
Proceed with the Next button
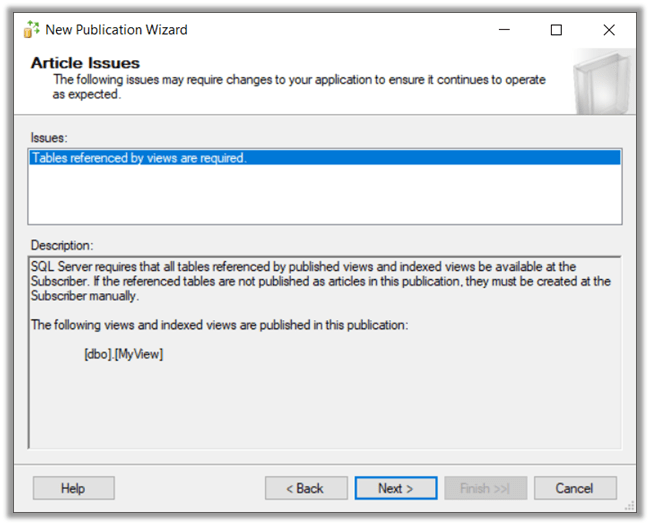396,488
